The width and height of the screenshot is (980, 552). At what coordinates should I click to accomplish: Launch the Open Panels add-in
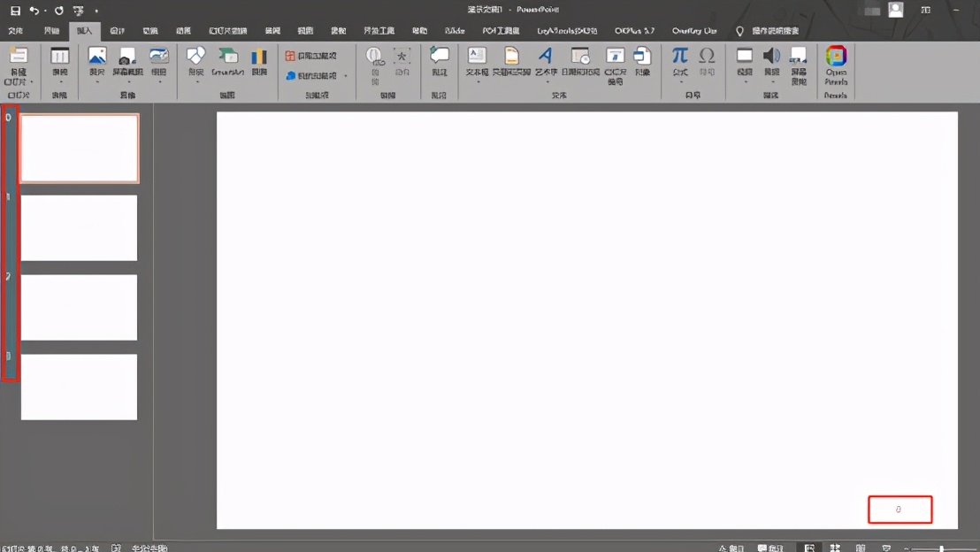[836, 65]
